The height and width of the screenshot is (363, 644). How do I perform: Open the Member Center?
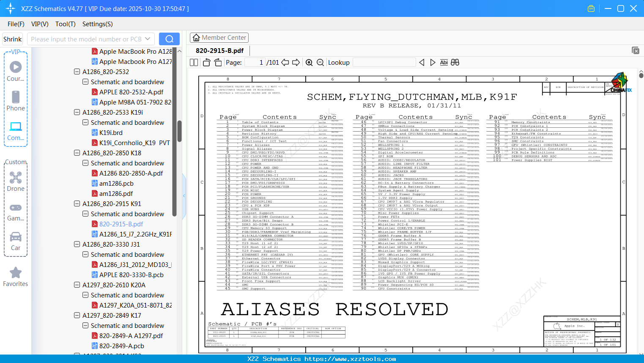click(219, 38)
